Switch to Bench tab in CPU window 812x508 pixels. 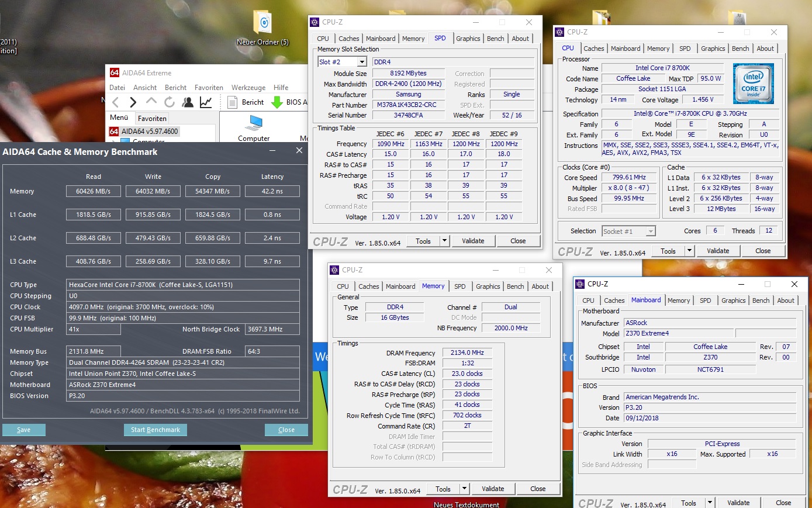(x=740, y=49)
